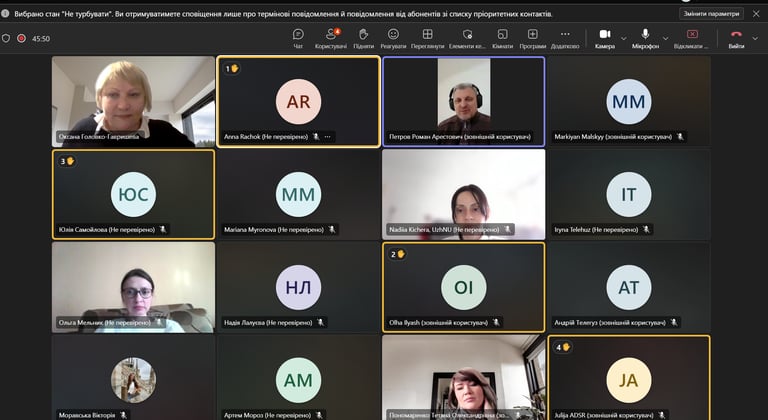The image size is (768, 420).
Task: Click the meeting timer 45:50
Action: [41, 39]
